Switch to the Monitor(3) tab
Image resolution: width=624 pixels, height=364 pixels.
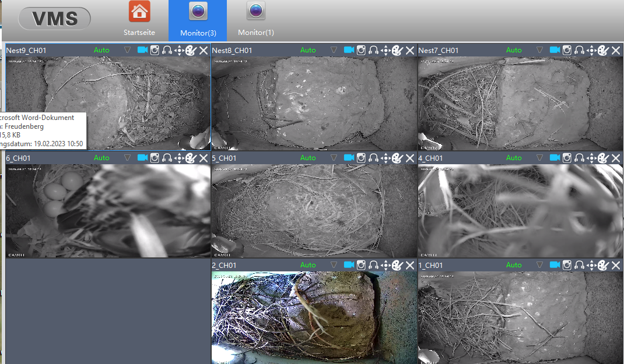click(x=198, y=20)
